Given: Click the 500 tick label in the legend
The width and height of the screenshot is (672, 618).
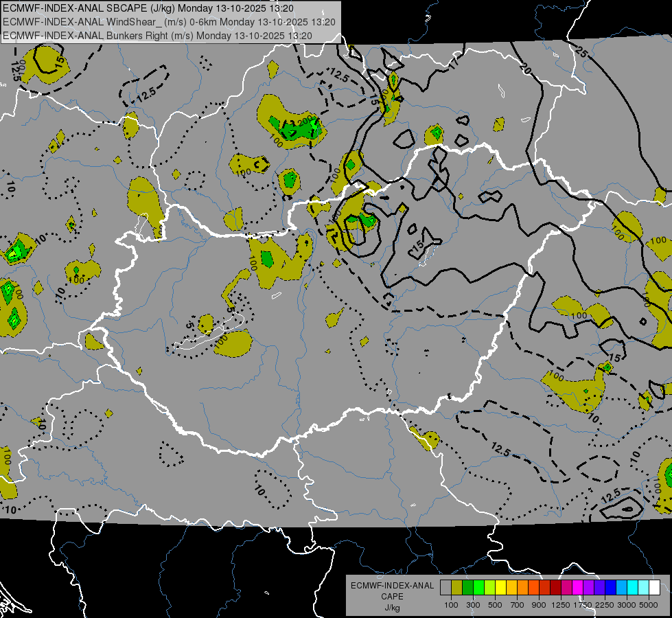Looking at the screenshot, I should click(495, 605).
